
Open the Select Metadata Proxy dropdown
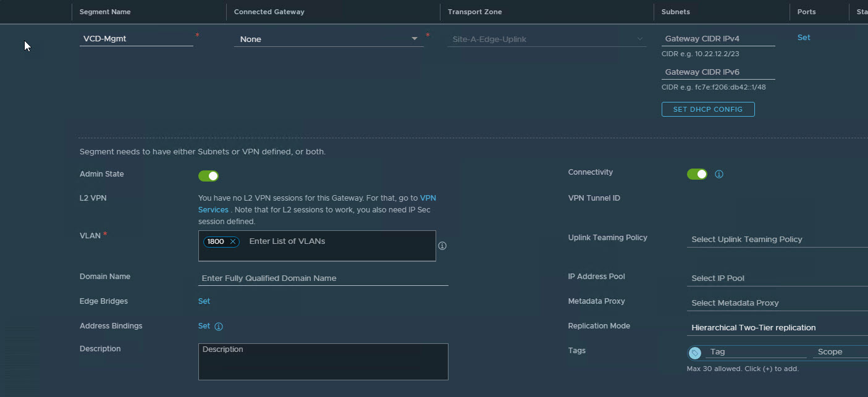pyautogui.click(x=777, y=303)
